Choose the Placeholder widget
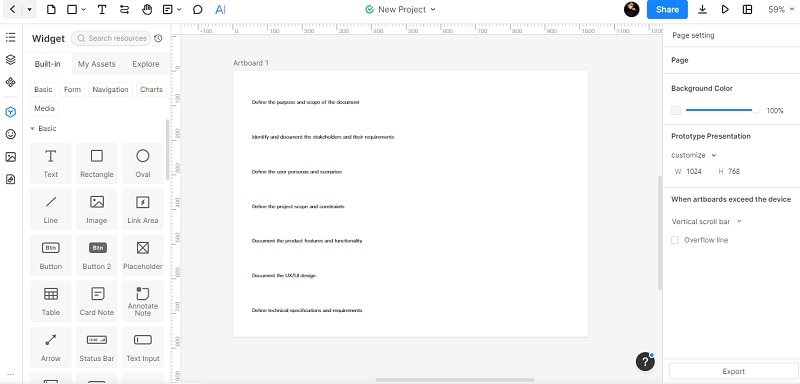 point(143,255)
